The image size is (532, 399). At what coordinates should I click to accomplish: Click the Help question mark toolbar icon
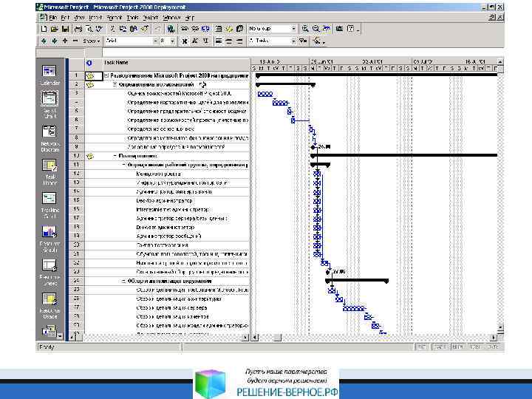point(351,29)
